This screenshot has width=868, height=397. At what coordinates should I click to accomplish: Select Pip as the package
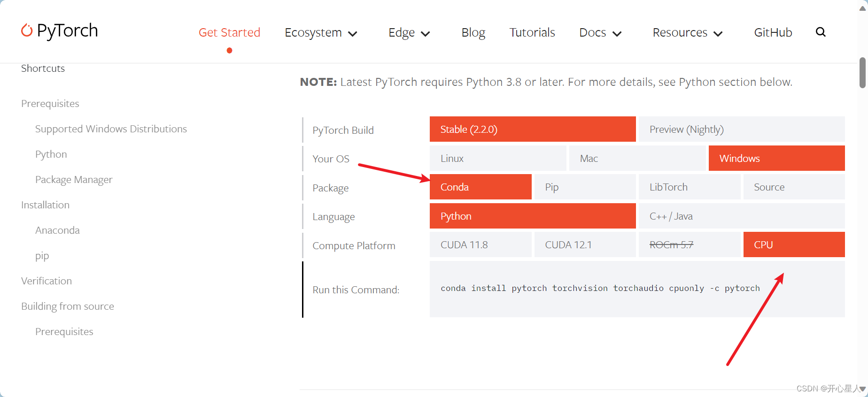pos(585,187)
